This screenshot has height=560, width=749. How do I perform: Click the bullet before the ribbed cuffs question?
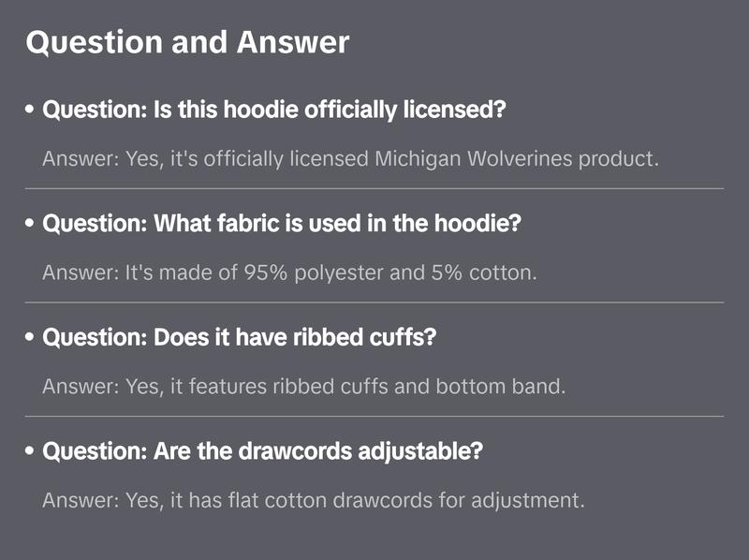pyautogui.click(x=31, y=338)
